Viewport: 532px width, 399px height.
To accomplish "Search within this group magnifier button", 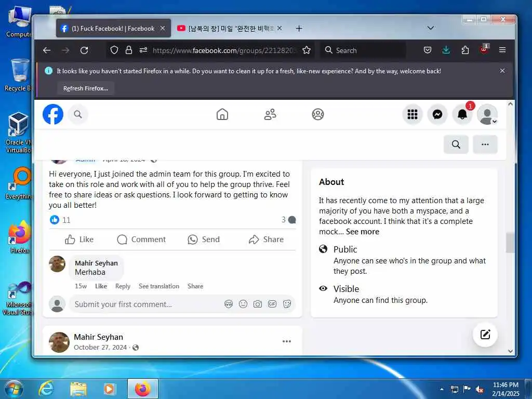I will [456, 144].
